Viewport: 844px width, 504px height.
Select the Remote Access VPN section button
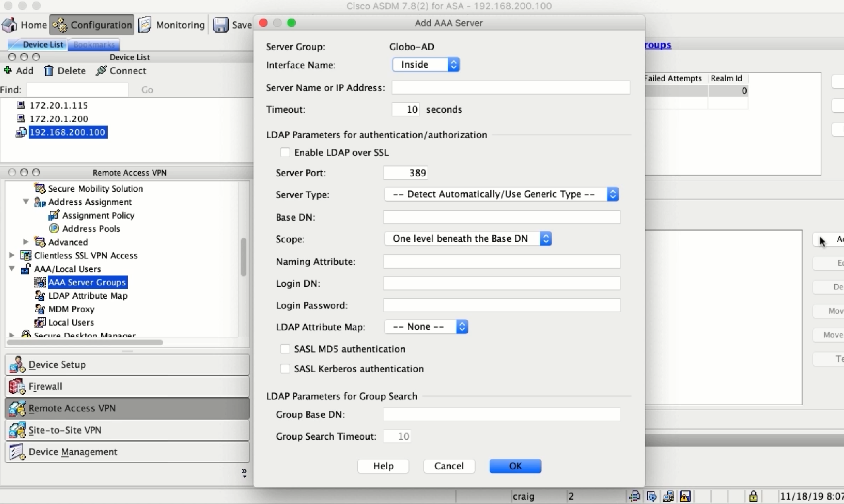(127, 408)
